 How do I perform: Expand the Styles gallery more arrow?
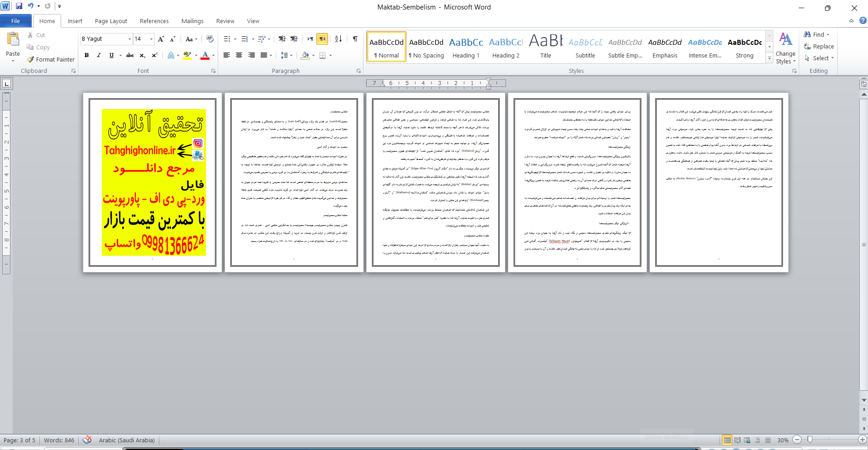click(769, 58)
